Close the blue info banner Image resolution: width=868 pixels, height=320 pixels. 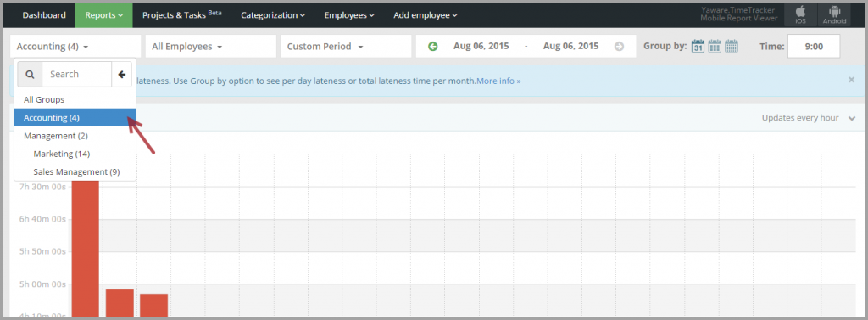click(x=851, y=80)
